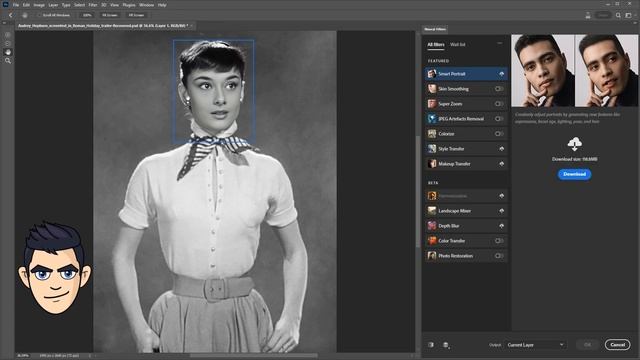Click cloud download icon on Depth Blur row
The width and height of the screenshot is (640, 360).
501,226
